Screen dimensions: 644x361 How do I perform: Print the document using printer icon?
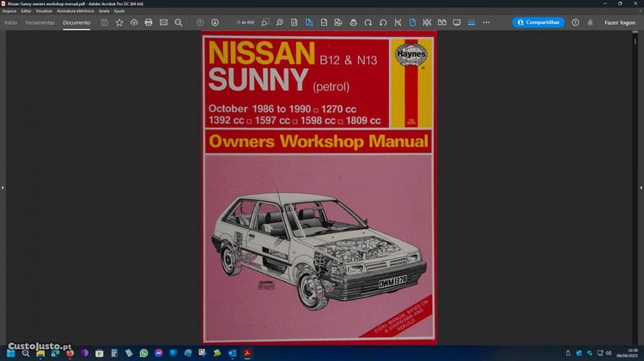pyautogui.click(x=149, y=22)
